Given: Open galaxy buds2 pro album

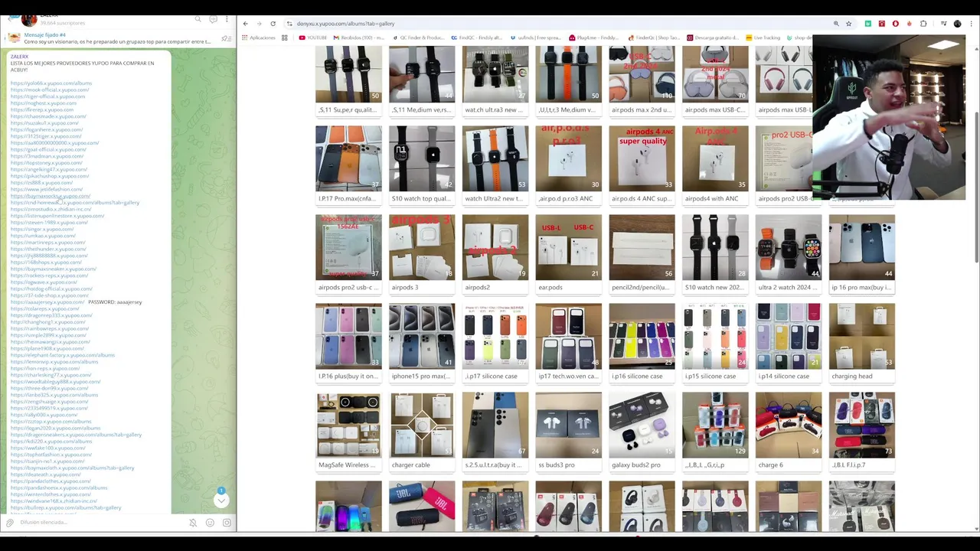Looking at the screenshot, I should click(x=642, y=431).
